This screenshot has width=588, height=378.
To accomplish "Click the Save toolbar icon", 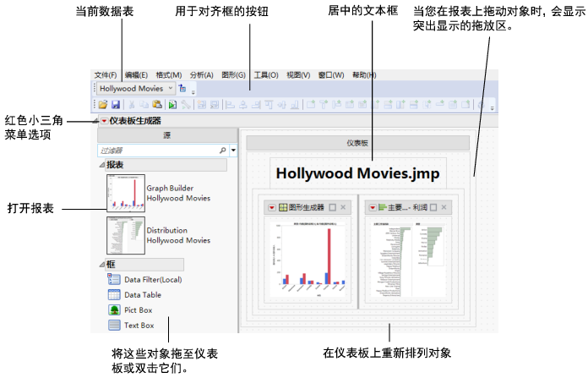I will coord(115,106).
